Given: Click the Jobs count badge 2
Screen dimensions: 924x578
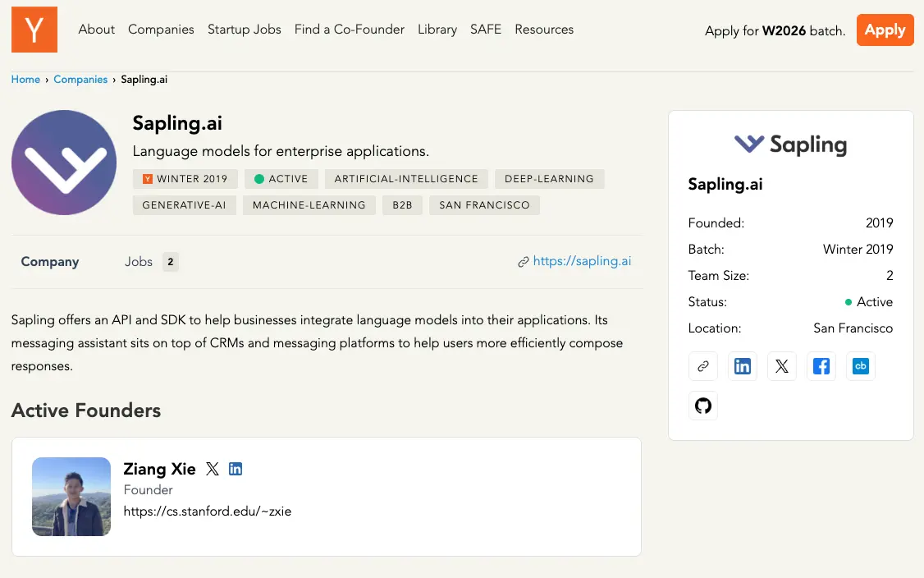Looking at the screenshot, I should point(171,262).
